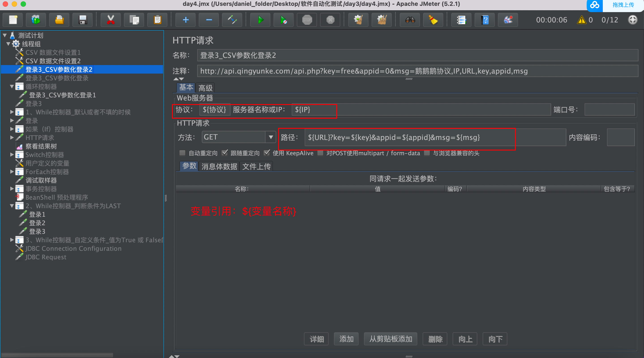
Task: Uncheck the 跟随重定向 checkbox
Action: click(x=225, y=153)
